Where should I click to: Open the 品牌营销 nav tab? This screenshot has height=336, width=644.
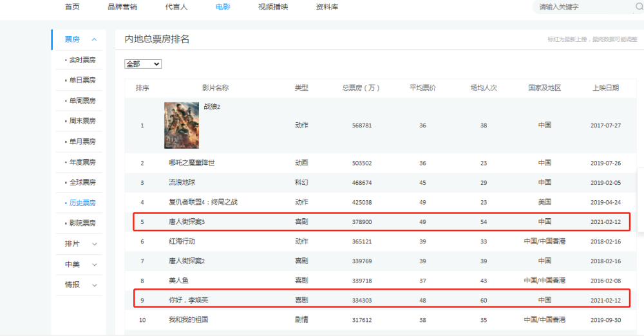pyautogui.click(x=122, y=6)
